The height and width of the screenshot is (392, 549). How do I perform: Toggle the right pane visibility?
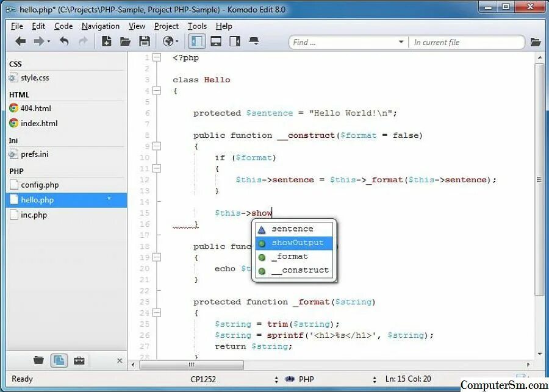pos(235,41)
